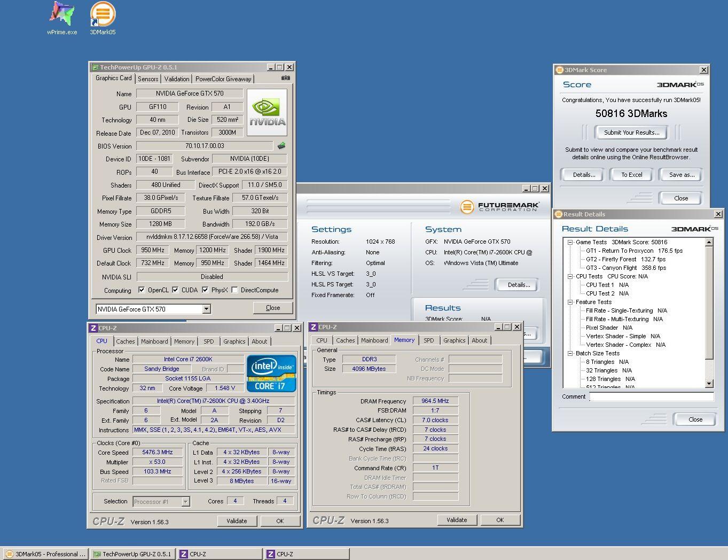The image size is (728, 560).
Task: Click OK in the left CPU-Z window
Action: coord(280,521)
